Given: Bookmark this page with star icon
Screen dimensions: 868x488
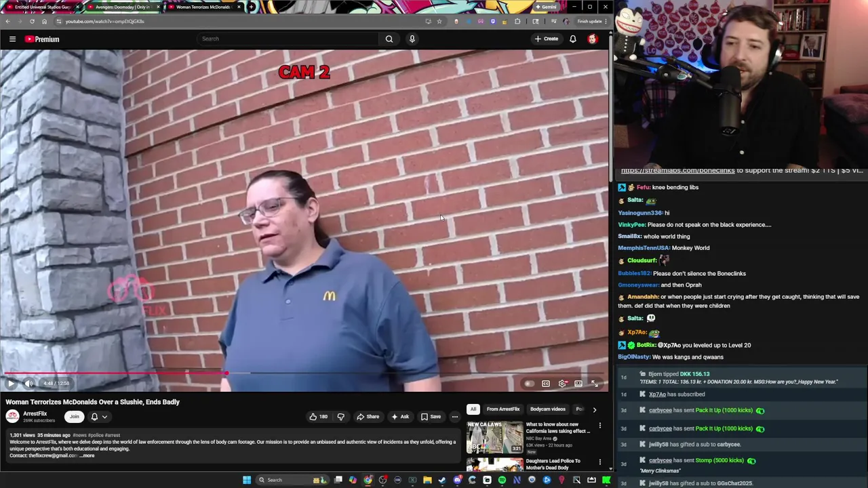Looking at the screenshot, I should tap(439, 21).
